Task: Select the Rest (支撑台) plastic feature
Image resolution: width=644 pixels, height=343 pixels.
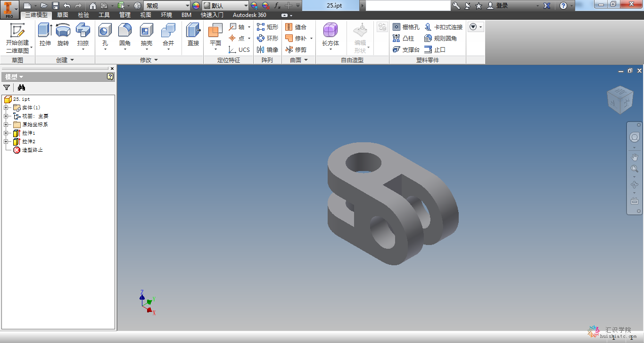Action: coord(406,49)
